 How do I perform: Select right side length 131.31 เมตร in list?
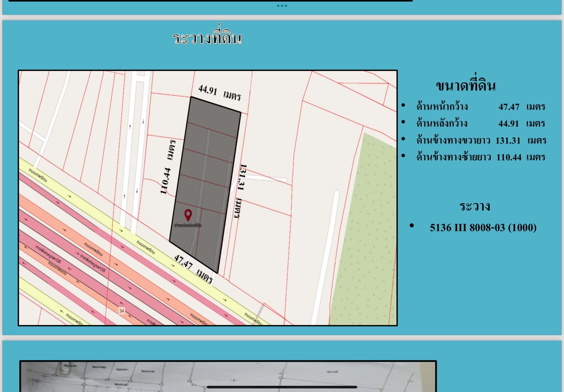click(521, 141)
